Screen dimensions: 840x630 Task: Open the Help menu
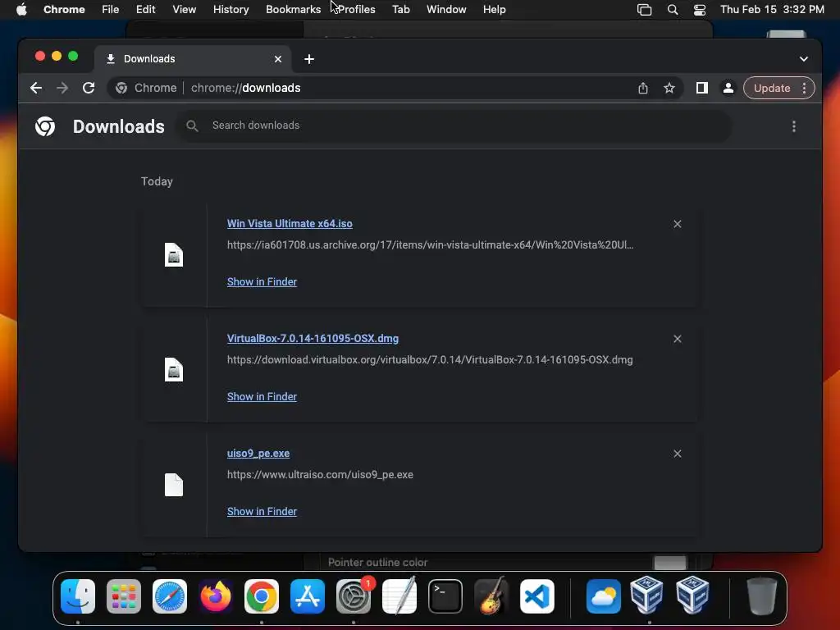[x=494, y=9]
